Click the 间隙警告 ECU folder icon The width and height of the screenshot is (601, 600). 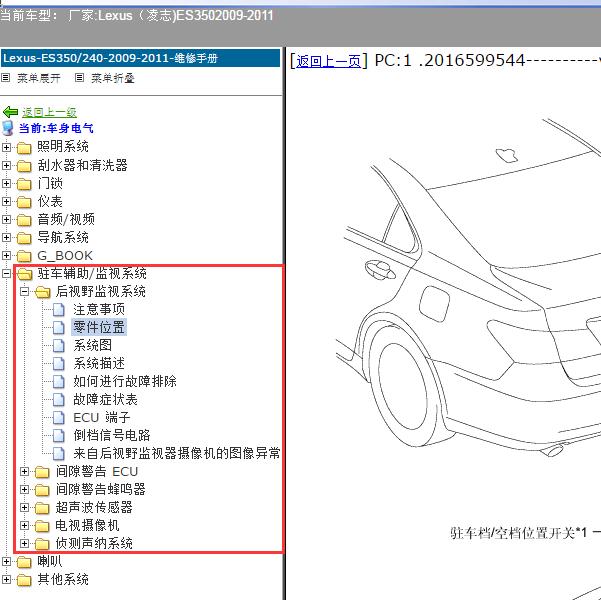42,472
